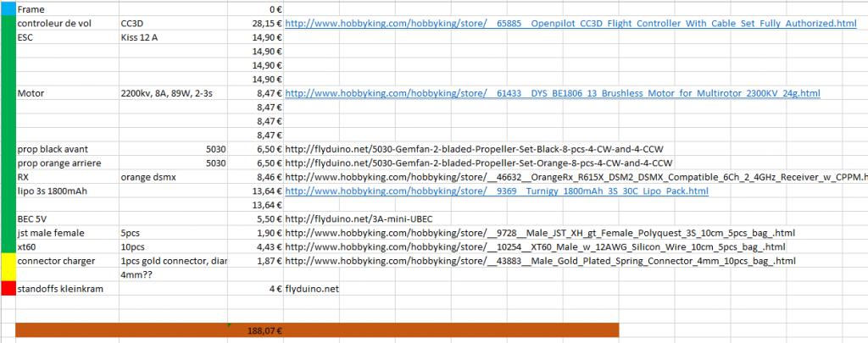Select the XT60 Male Silicon Wire URL cell
Viewport: 868px width, 343px height.
pos(535,247)
